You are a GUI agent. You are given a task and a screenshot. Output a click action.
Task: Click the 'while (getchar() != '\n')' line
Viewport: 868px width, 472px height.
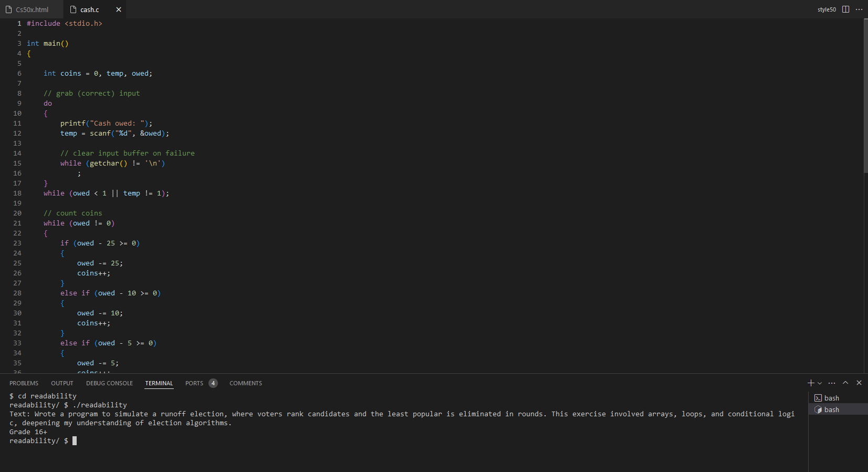pos(112,163)
